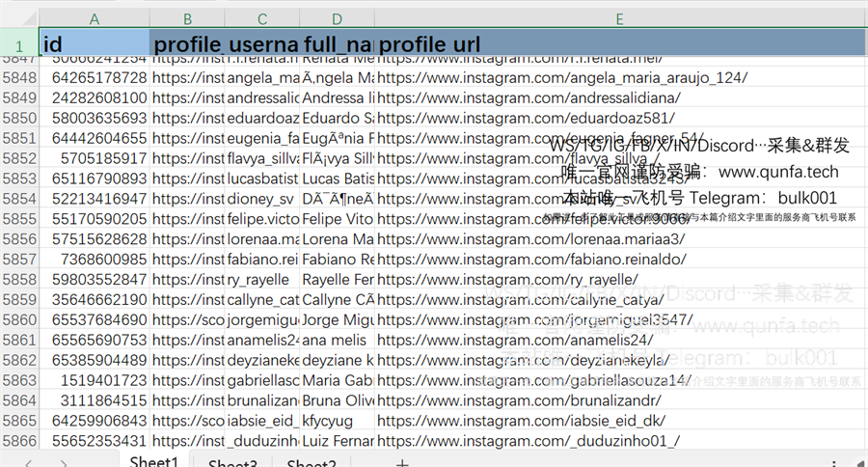The height and width of the screenshot is (467, 868).
Task: Select username cell dioney_sv
Action: (x=262, y=199)
